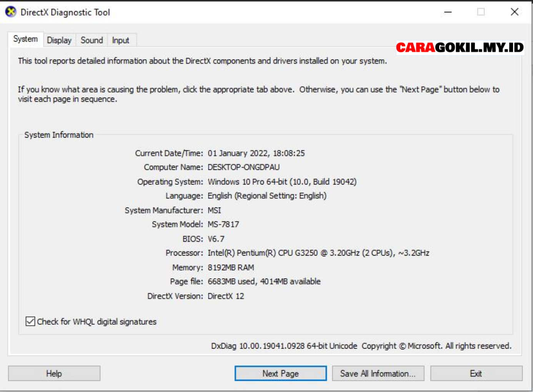The width and height of the screenshot is (533, 392).
Task: Click the Windows 10 Pro 64-bit value
Action: coord(282,182)
